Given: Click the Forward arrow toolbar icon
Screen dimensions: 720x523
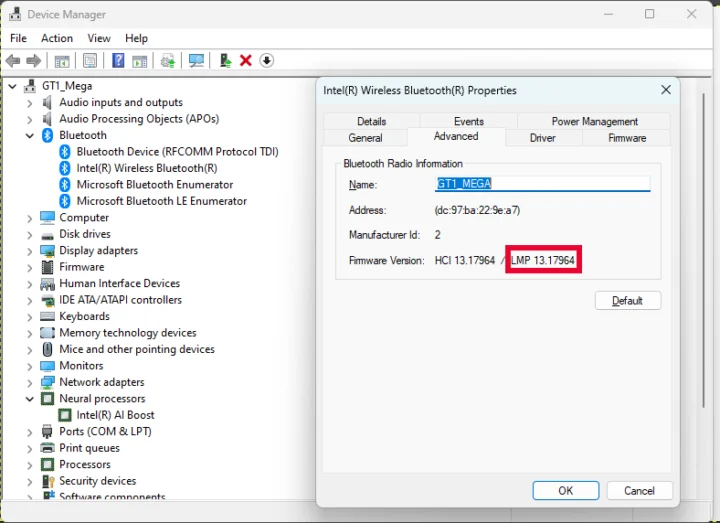Looking at the screenshot, I should [34, 61].
